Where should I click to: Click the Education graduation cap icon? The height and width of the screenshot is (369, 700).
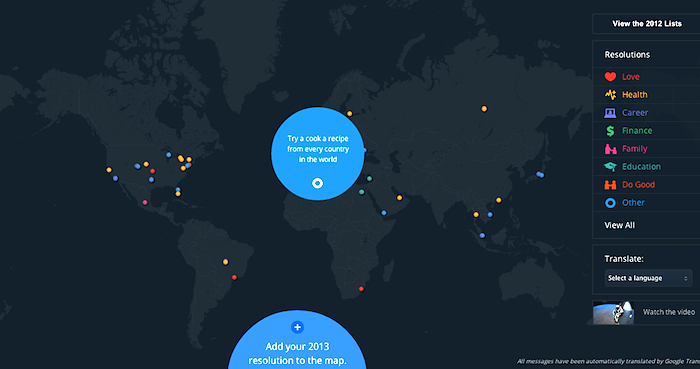pyautogui.click(x=610, y=167)
